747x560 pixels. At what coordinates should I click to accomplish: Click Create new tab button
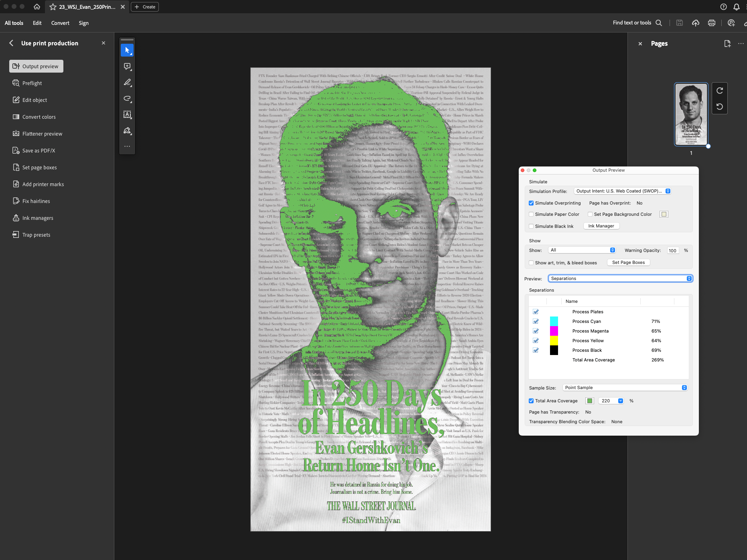click(145, 7)
